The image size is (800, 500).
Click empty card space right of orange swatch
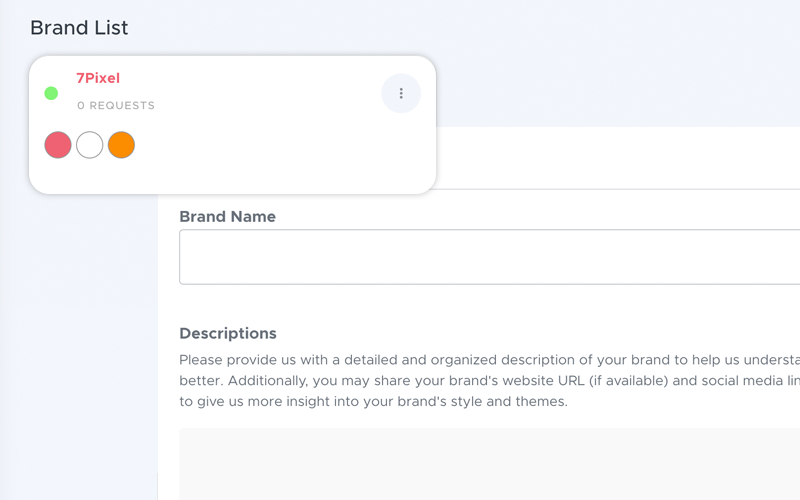(x=283, y=153)
